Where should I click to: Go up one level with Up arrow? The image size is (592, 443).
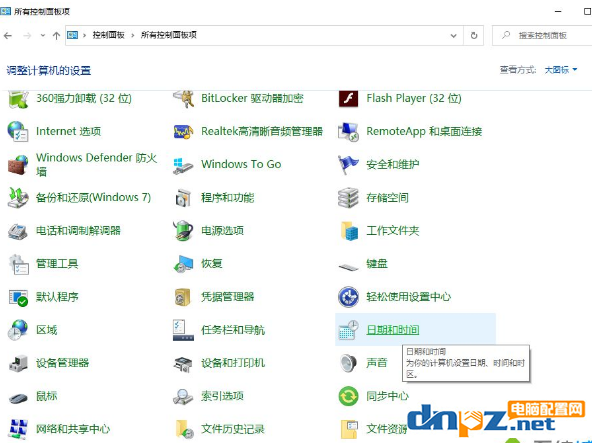coord(56,36)
